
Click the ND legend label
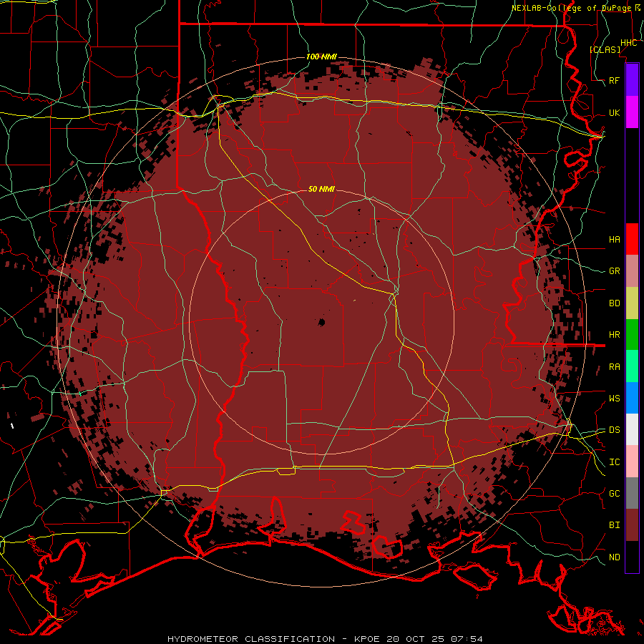click(x=614, y=557)
